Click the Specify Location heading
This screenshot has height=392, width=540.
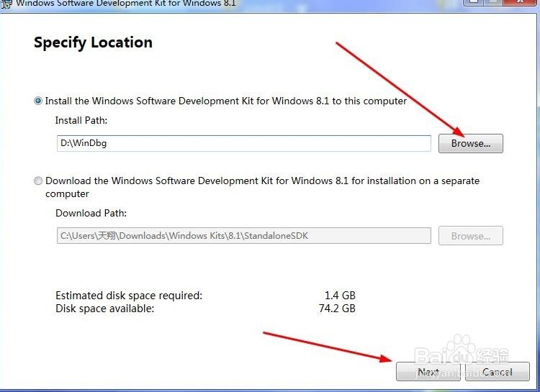[x=93, y=42]
